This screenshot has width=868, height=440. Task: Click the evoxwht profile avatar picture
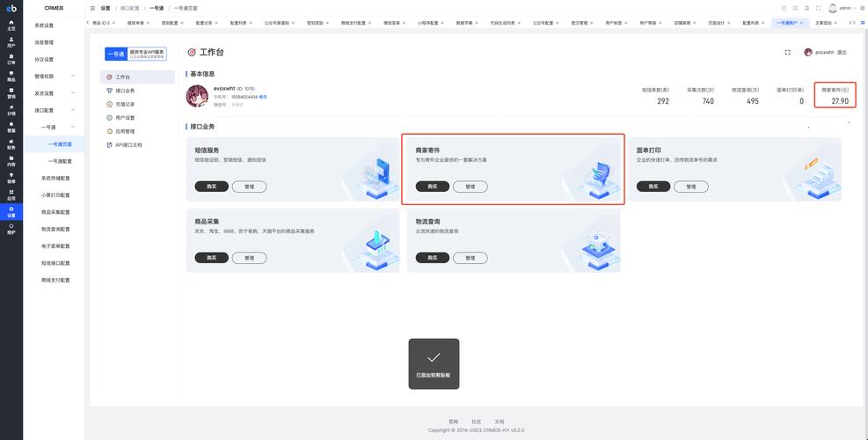pyautogui.click(x=197, y=96)
